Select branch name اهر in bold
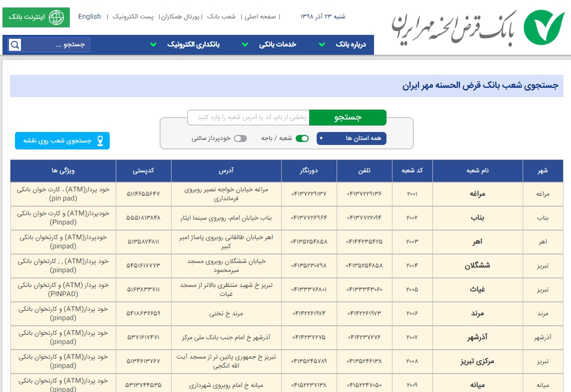The height and width of the screenshot is (392, 571). 477,242
